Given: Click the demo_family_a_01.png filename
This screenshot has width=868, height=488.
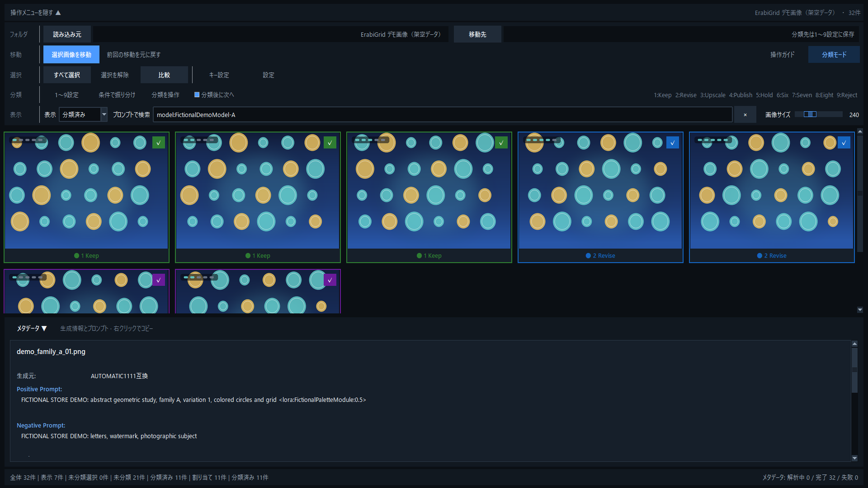Looking at the screenshot, I should coord(51,352).
